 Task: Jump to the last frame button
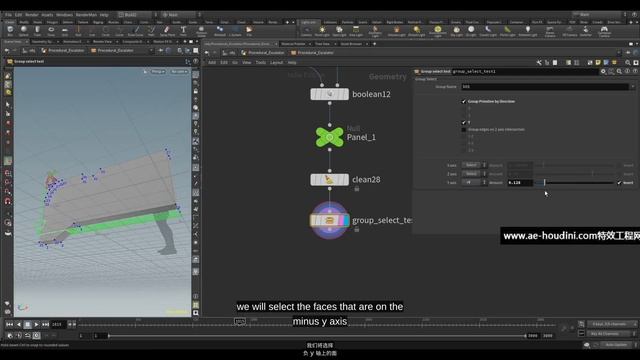coord(45,324)
